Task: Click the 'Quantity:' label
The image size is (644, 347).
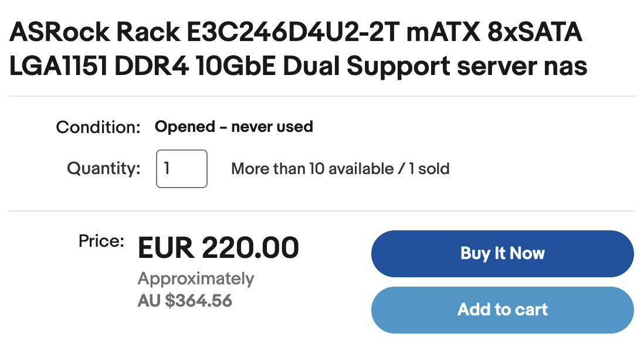Action: click(104, 169)
